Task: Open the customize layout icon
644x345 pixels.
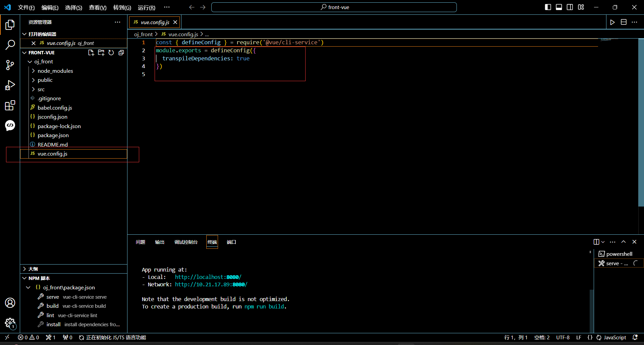Action: [x=581, y=7]
